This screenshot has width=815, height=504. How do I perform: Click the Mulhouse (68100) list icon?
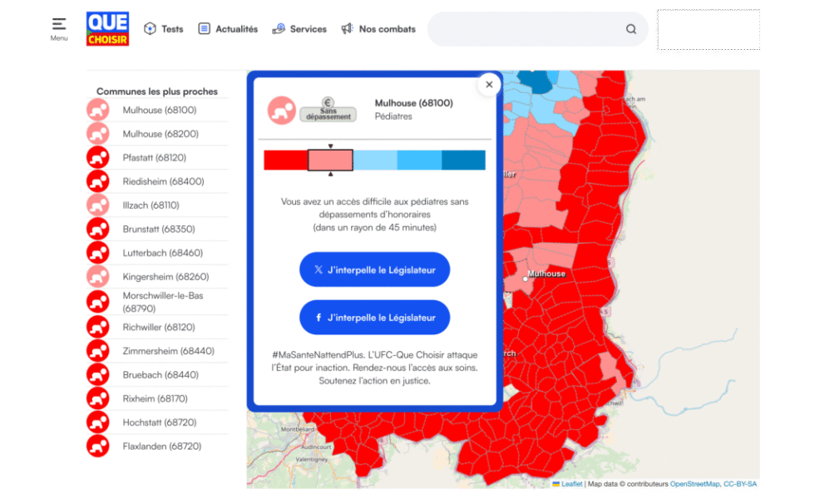click(x=98, y=110)
